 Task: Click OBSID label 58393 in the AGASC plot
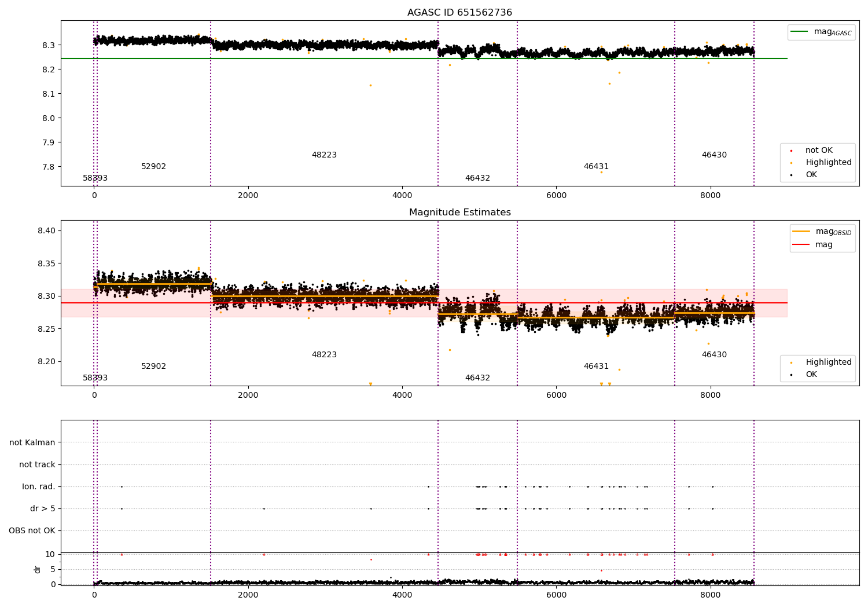pyautogui.click(x=95, y=178)
